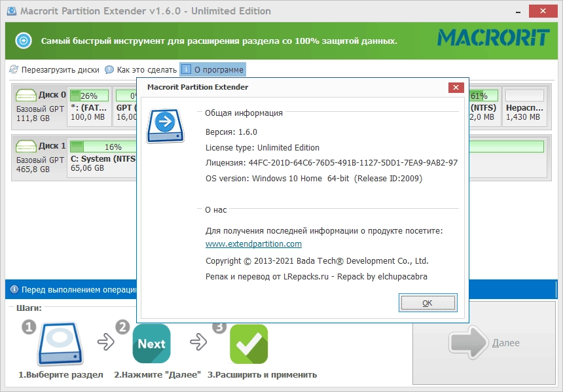Click the app icon in title bar
Viewport: 563px width, 392px height.
12,11
